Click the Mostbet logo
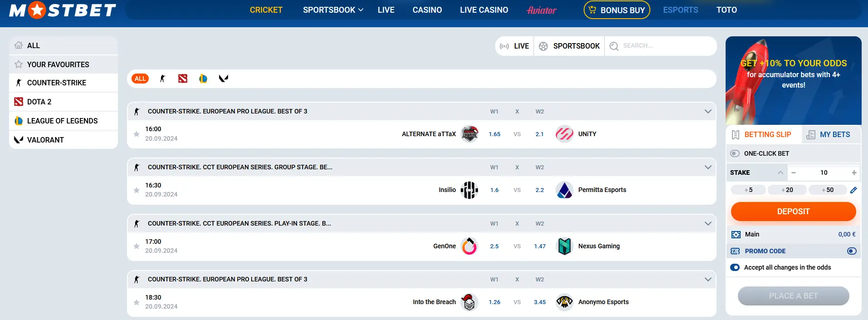 coord(63,10)
